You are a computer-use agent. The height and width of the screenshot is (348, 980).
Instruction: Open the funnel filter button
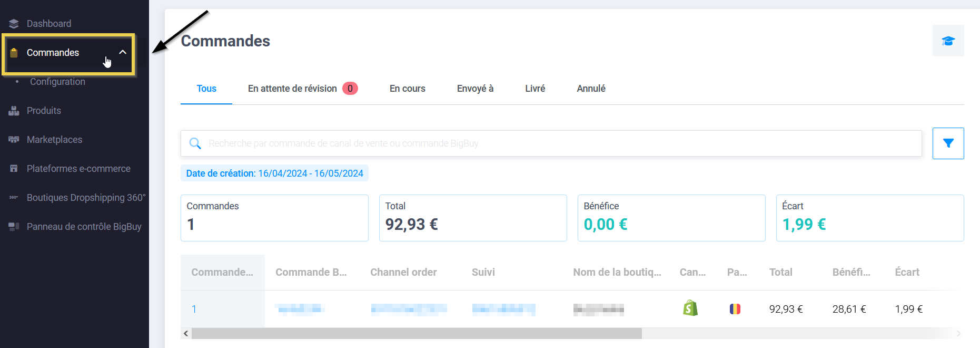tap(948, 143)
